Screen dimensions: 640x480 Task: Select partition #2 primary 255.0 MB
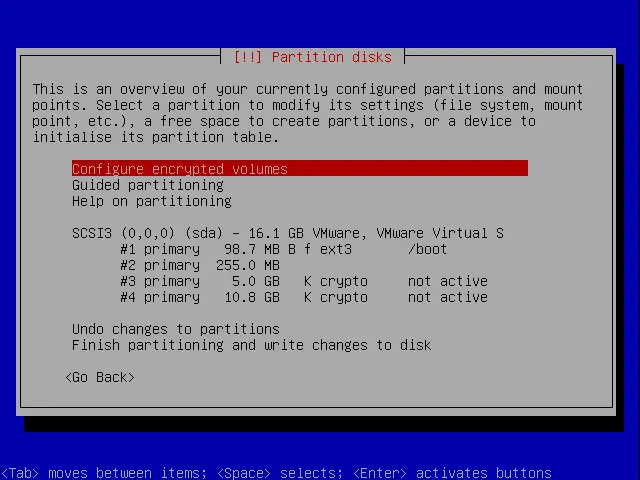200,265
